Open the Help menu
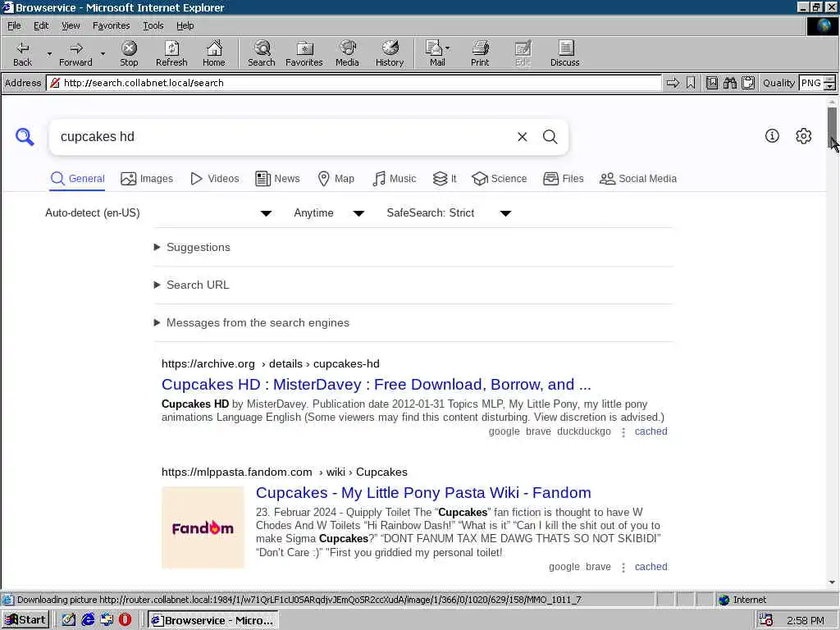The height and width of the screenshot is (630, 840). 185,25
